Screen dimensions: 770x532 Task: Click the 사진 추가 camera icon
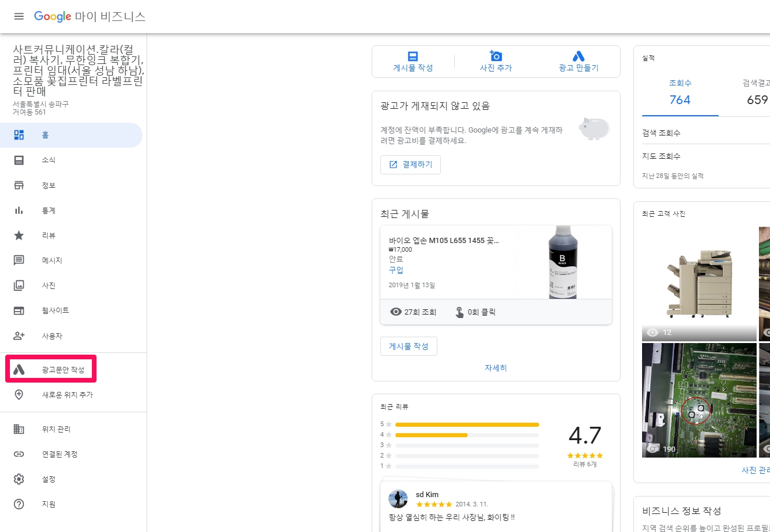point(495,56)
